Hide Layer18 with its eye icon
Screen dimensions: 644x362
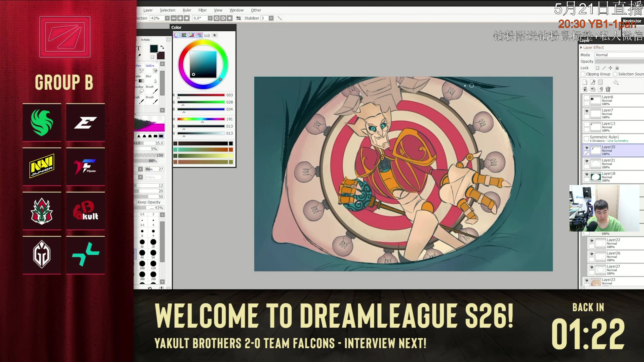tap(587, 174)
